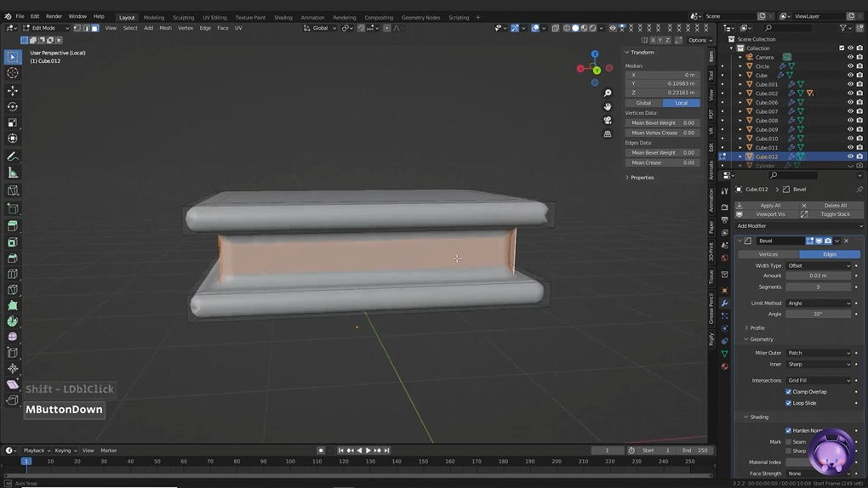The image size is (868, 488).
Task: Click the viewport zoom magnifier icon
Action: pos(608,93)
